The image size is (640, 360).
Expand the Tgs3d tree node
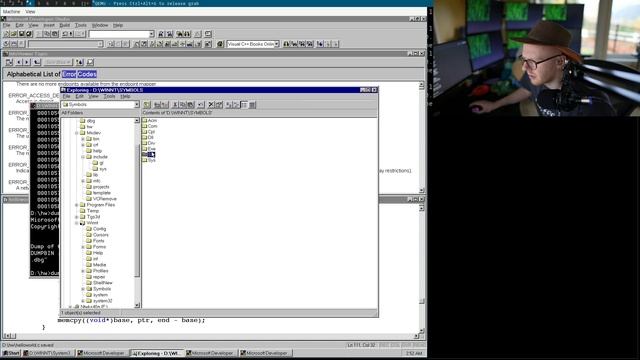point(76,217)
